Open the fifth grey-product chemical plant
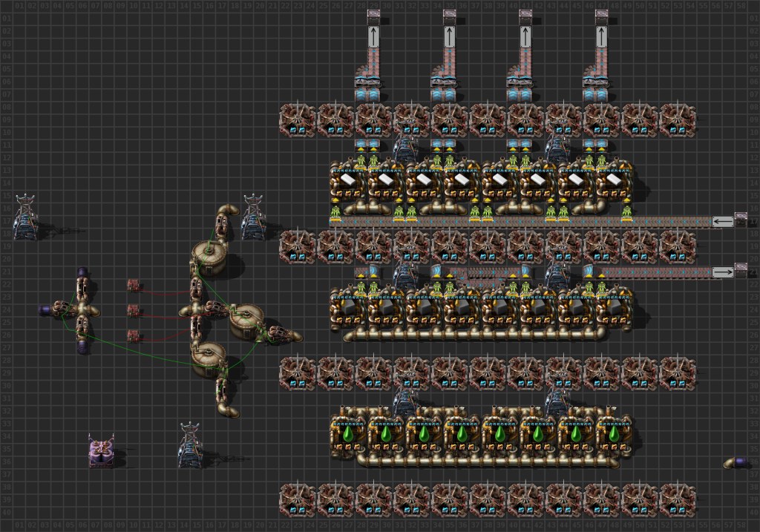 point(500,309)
